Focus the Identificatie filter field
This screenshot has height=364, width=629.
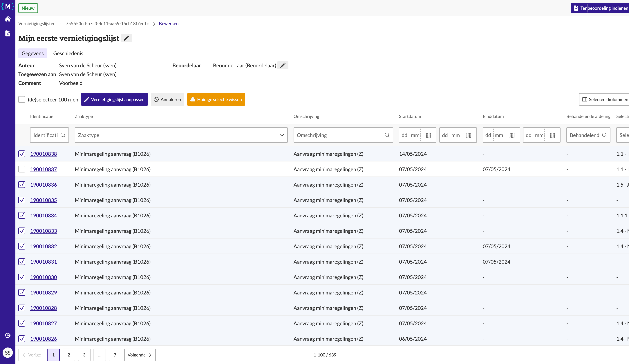pos(49,135)
